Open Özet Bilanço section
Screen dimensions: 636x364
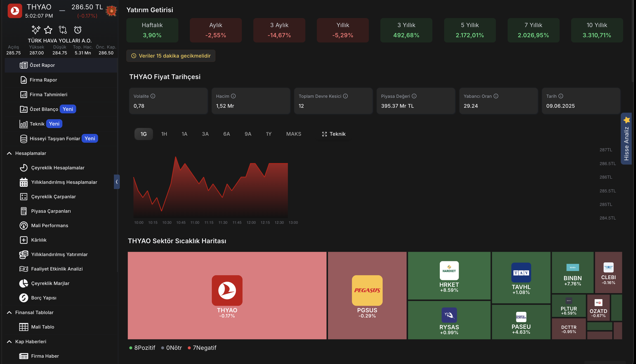61,109
